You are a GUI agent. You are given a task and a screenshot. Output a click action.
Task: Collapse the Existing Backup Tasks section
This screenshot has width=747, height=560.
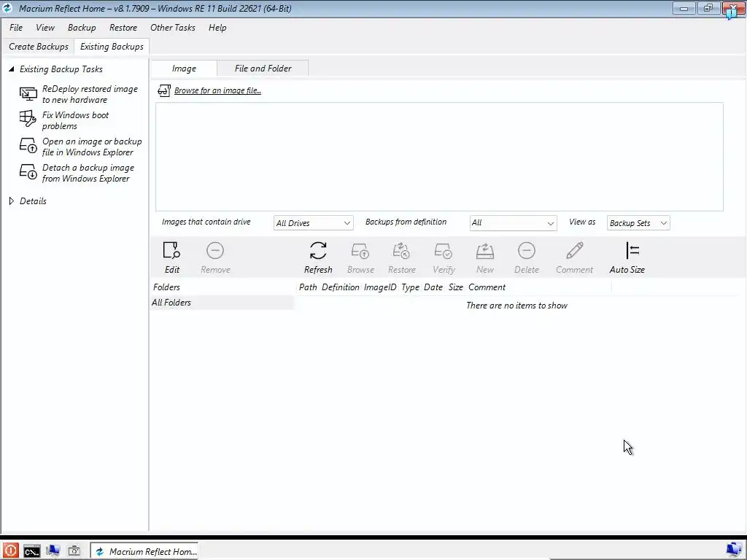(x=12, y=69)
